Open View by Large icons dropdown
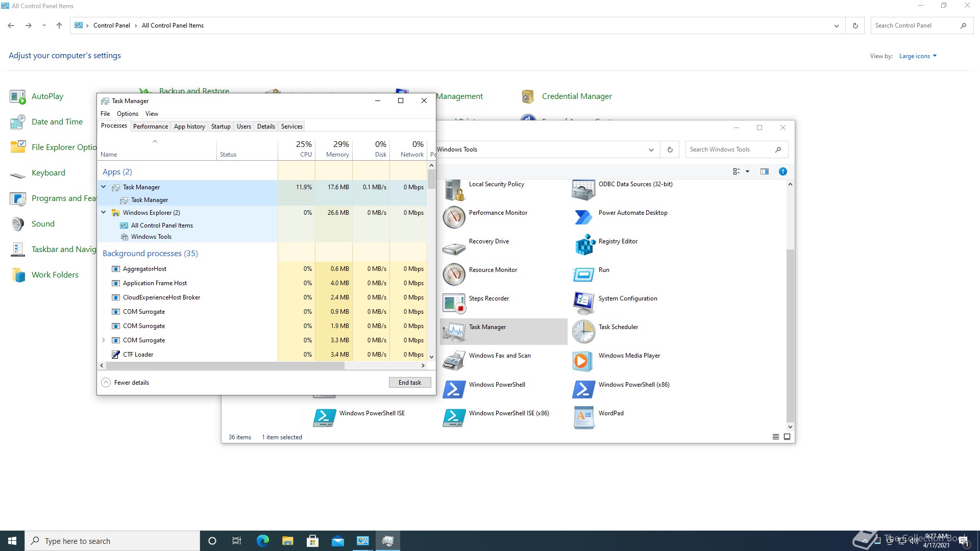The image size is (980, 551). point(918,56)
